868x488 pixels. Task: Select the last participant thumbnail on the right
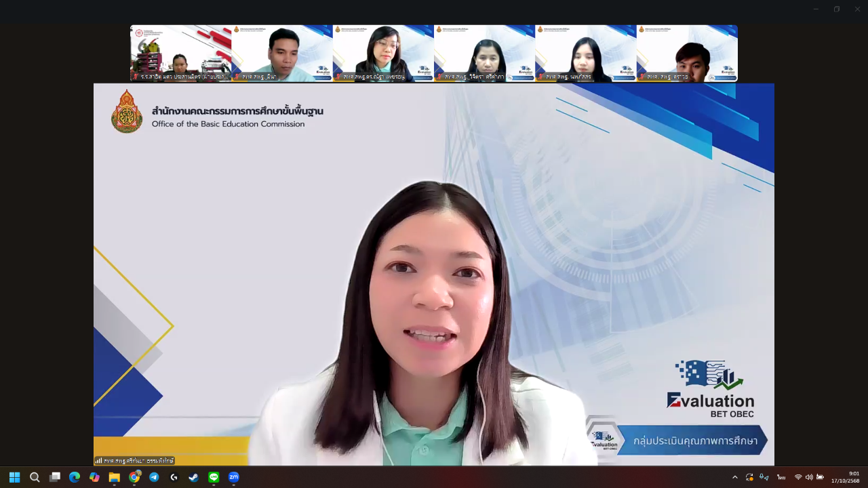point(687,54)
